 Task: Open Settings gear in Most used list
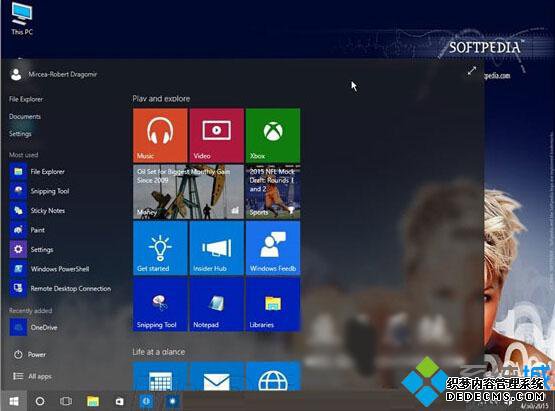[32, 250]
